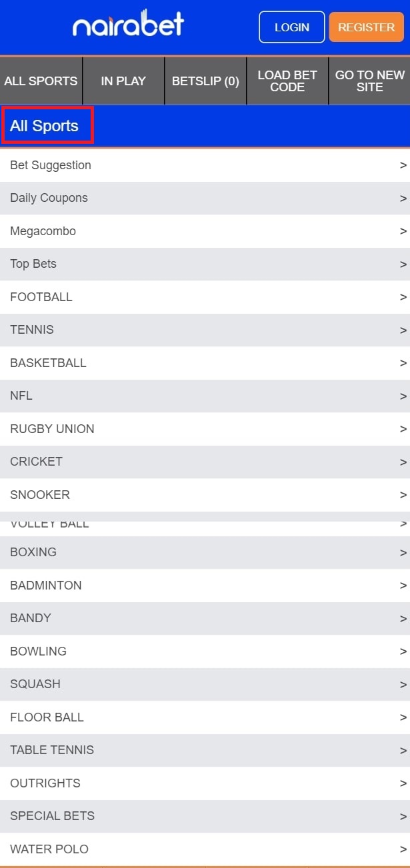Expand the SNOOKER row arrow

(403, 495)
